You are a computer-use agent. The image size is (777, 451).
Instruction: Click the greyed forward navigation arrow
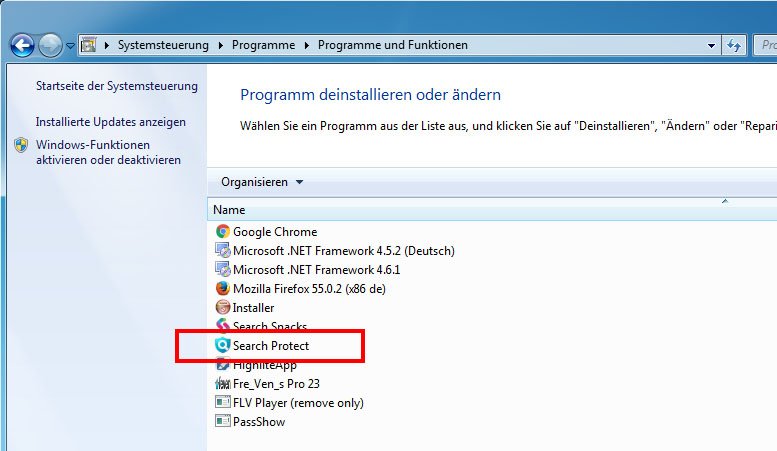tap(51, 46)
